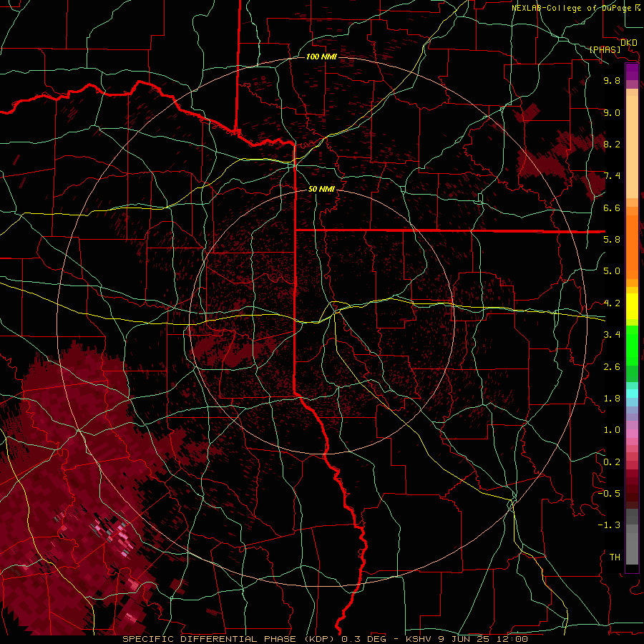Click the purple top segment of color scale
644x644 pixels.
point(632,72)
